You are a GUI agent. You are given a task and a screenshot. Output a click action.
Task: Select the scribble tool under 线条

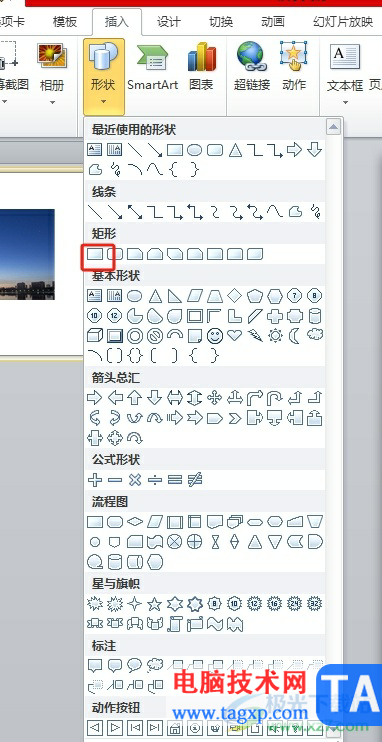click(316, 212)
